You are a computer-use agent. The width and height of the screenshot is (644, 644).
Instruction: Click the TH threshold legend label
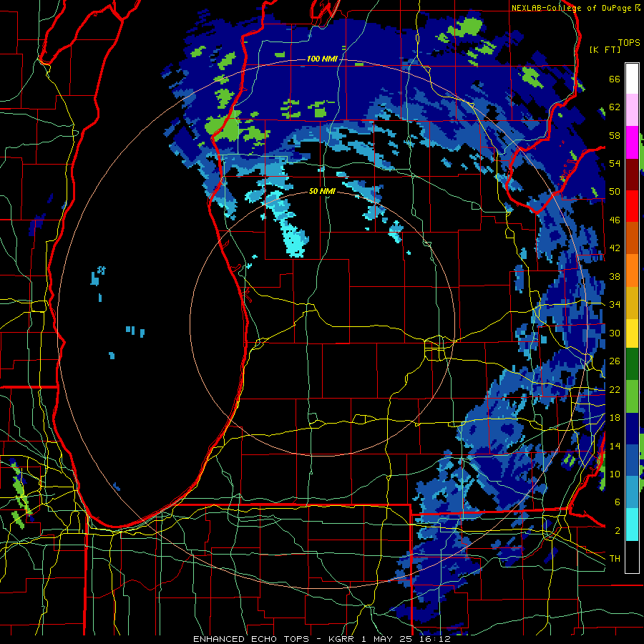(x=615, y=558)
